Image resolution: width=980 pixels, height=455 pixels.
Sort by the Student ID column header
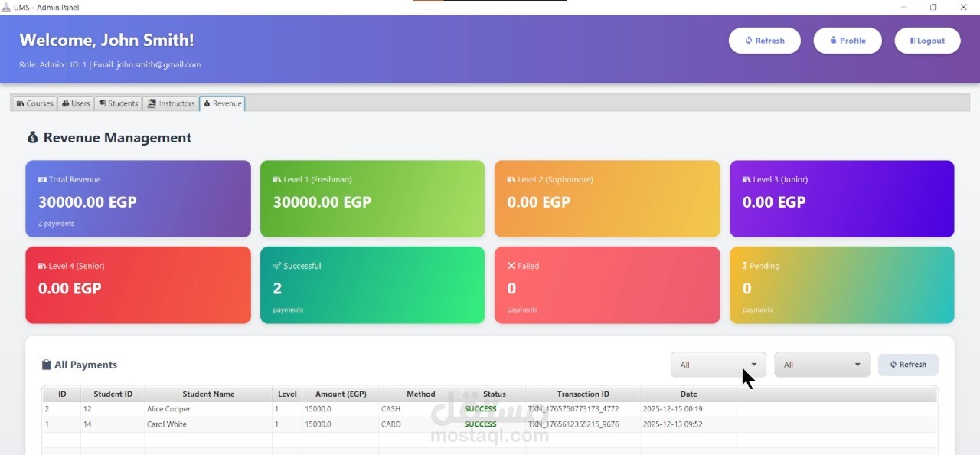click(x=113, y=394)
